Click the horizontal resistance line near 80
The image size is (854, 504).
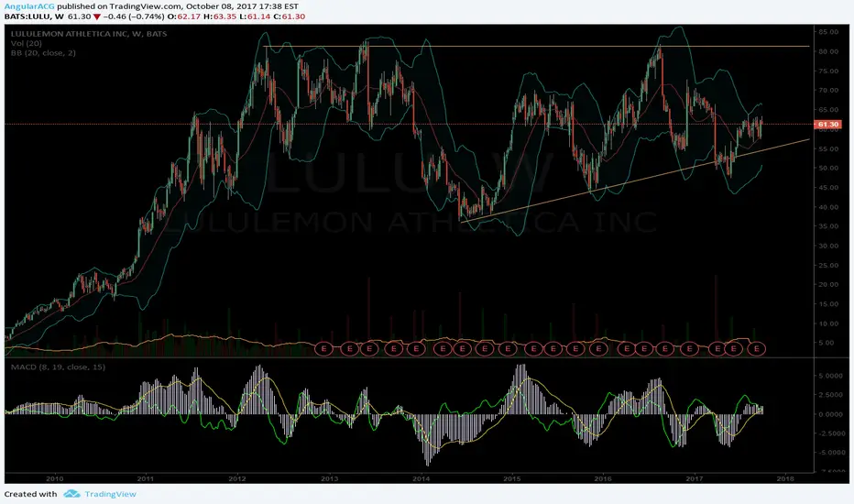[536, 47]
